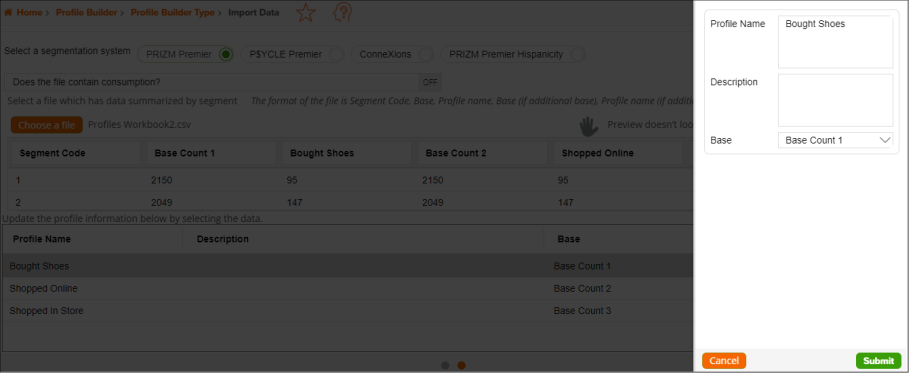Click the Home house icon in breadcrumb
Image resolution: width=915 pixels, height=379 pixels.
coord(8,12)
